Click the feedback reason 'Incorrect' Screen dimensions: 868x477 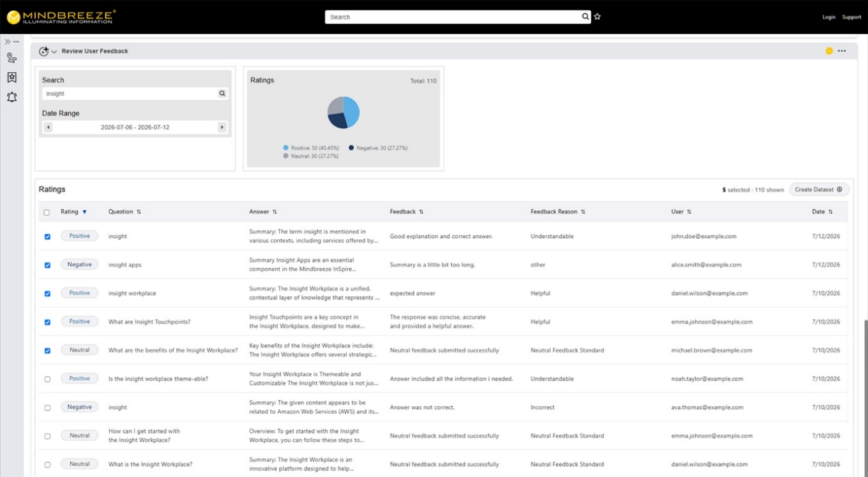pos(543,407)
